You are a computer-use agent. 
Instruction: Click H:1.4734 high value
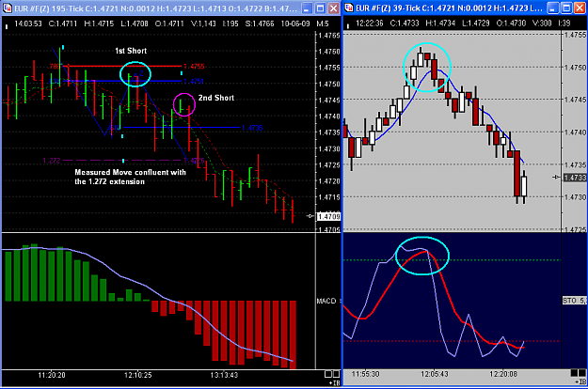click(x=440, y=23)
